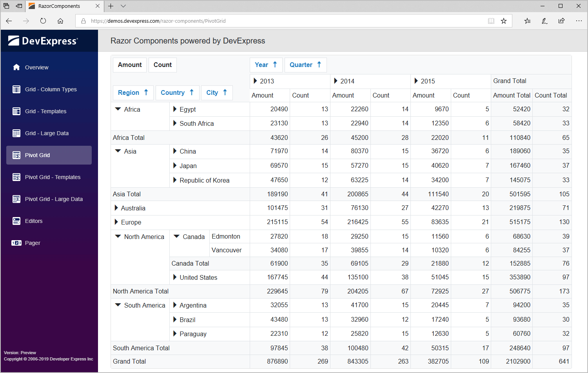Open the Grid - Templates section icon
The height and width of the screenshot is (373, 588).
coord(16,111)
